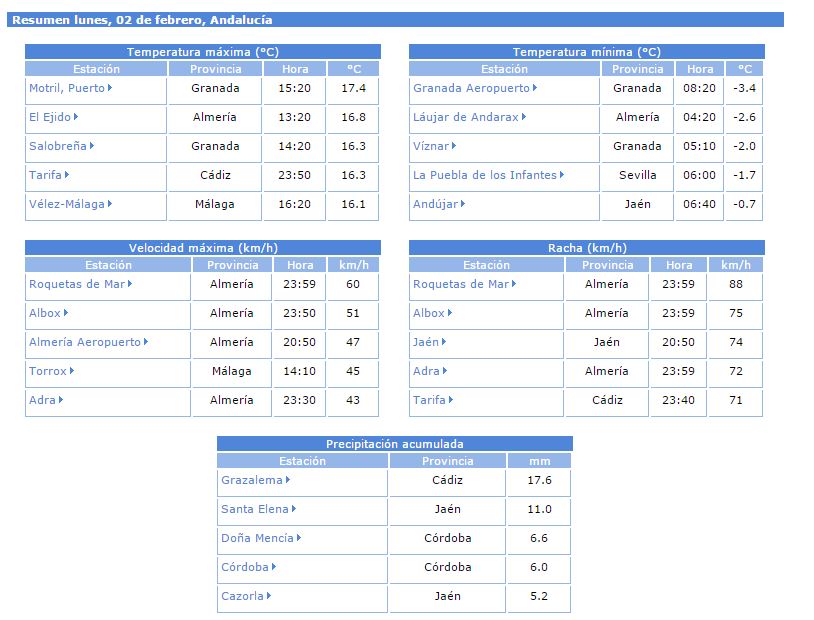Open the Córdoba station in precipitation table
Image resolution: width=814 pixels, height=620 pixels.
245,567
